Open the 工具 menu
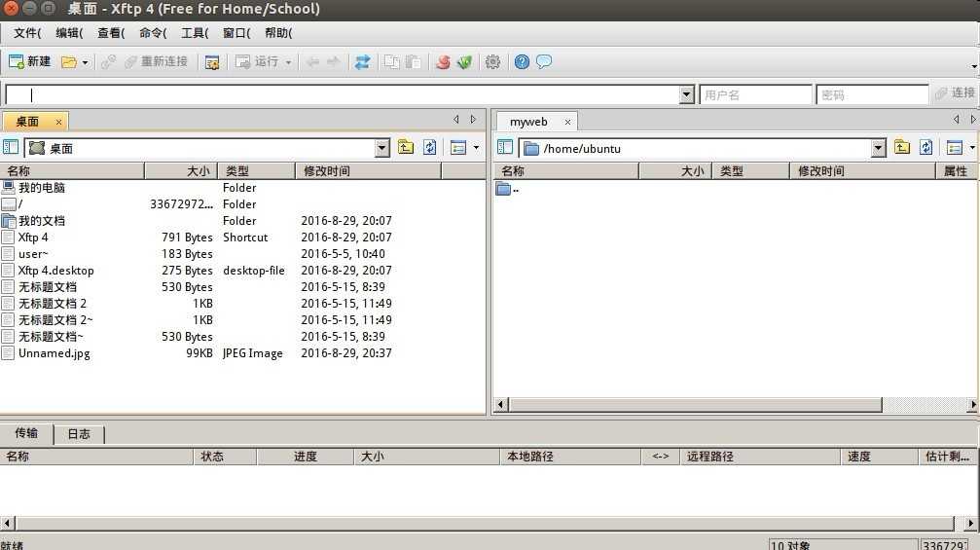This screenshot has width=980, height=550. pos(195,33)
